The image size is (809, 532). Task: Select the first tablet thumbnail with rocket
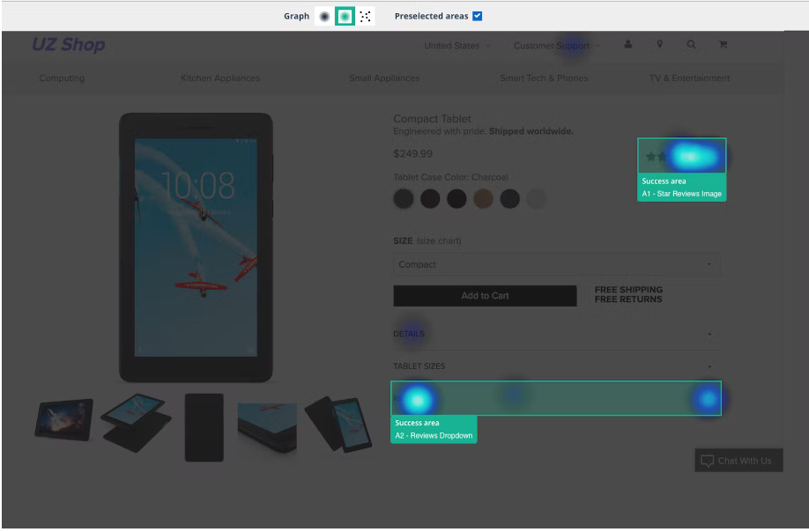coord(64,420)
